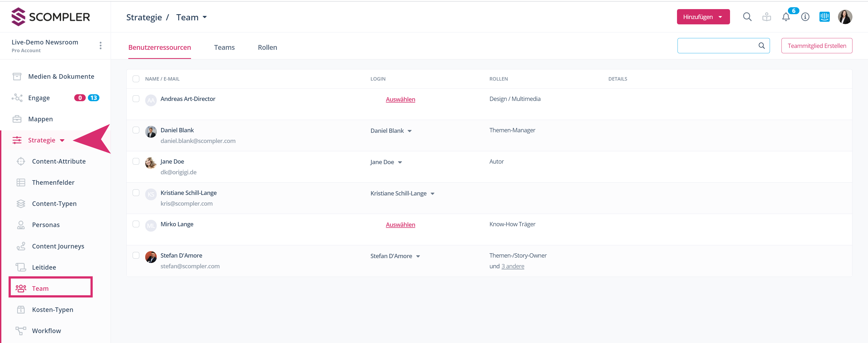Open the newsroom three-dot menu
868x343 pixels.
click(100, 46)
